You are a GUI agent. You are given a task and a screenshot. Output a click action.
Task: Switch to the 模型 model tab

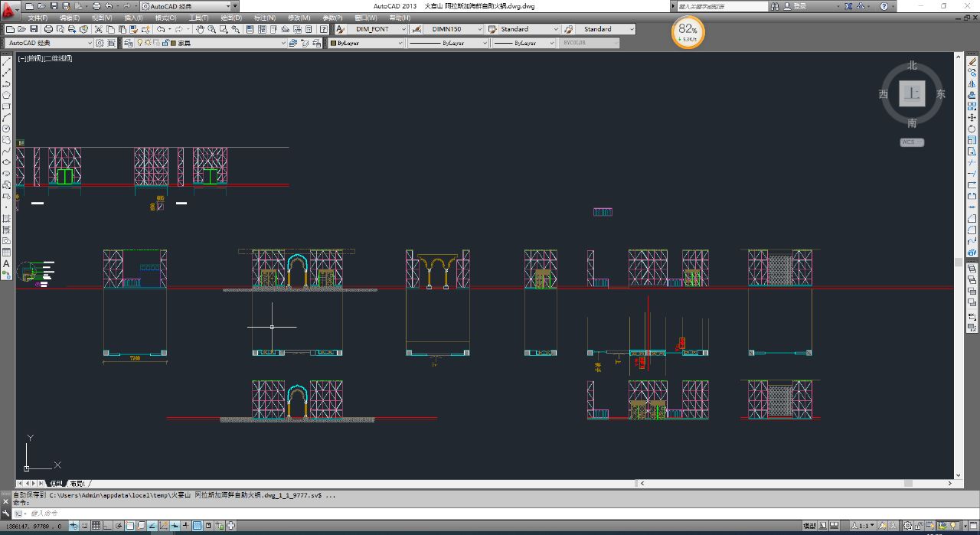(56, 484)
